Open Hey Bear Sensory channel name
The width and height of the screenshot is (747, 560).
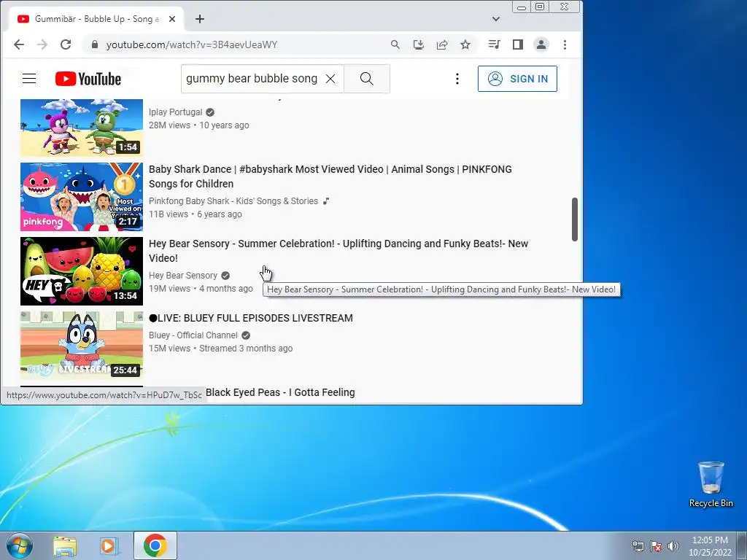tap(183, 276)
